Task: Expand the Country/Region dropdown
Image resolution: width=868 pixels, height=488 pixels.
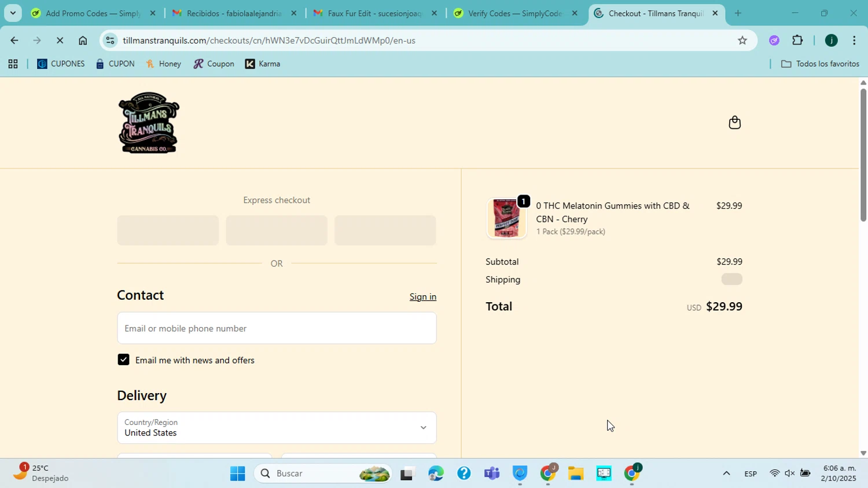Action: coord(277,428)
